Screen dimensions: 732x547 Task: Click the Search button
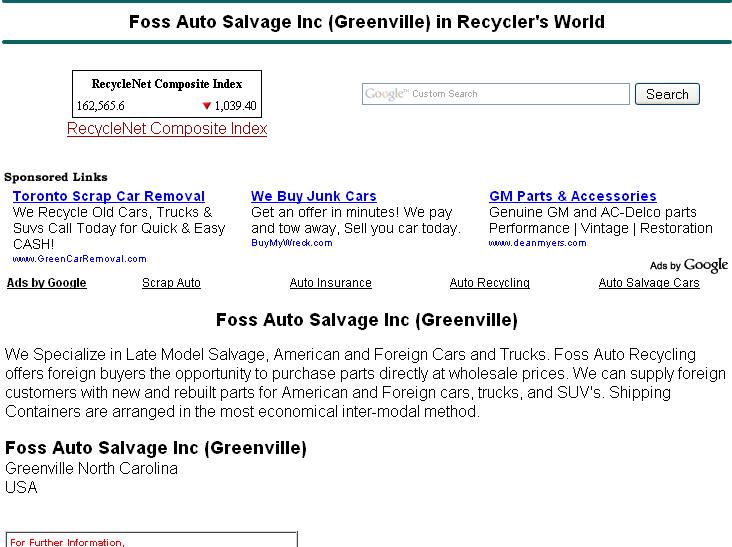(667, 94)
